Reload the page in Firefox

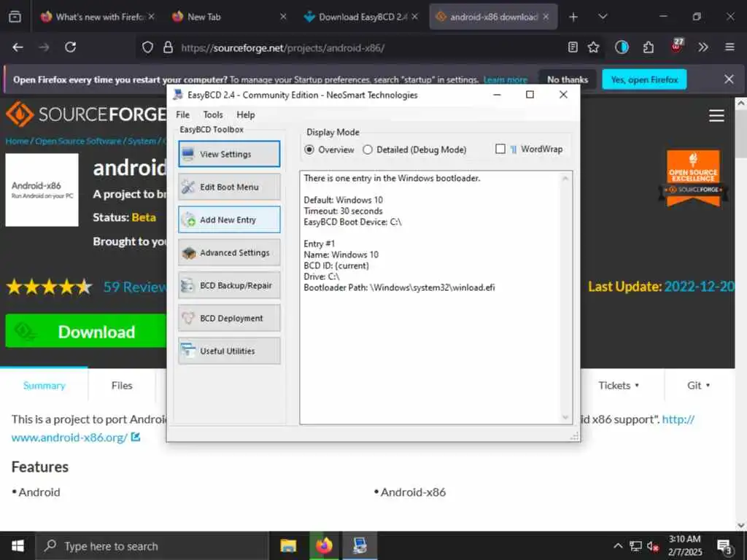point(71,47)
